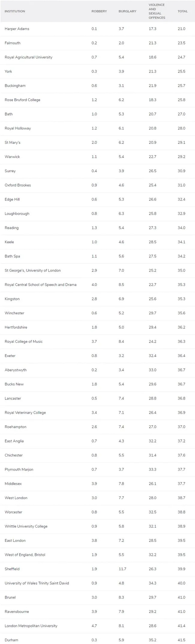This screenshot has width=195, height=644.
Task: Click University of Wales Trinity Saint David
Action: (37, 583)
